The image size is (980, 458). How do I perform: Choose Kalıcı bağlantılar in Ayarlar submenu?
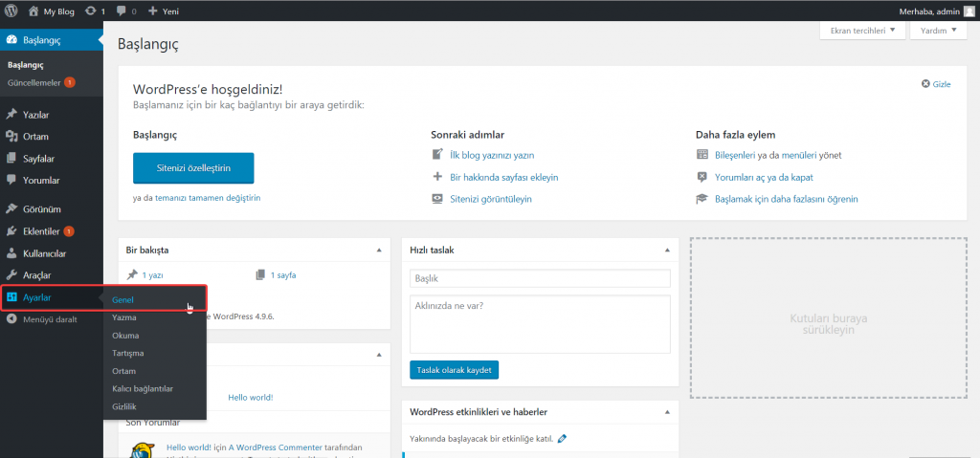pos(142,388)
